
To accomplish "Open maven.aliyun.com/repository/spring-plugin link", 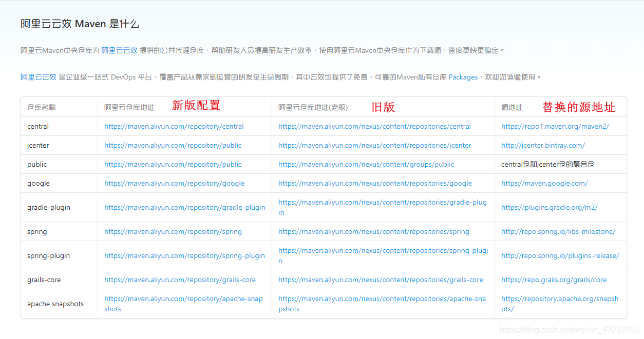I will click(185, 255).
